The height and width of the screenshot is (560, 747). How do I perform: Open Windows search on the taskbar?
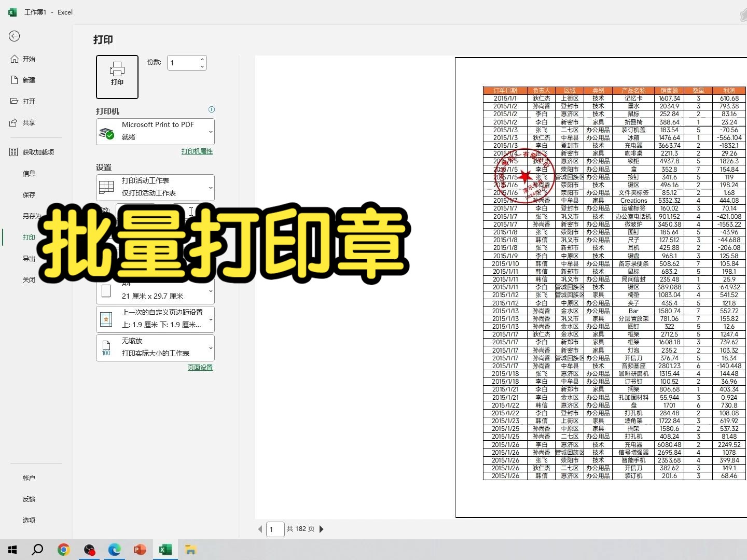(37, 550)
